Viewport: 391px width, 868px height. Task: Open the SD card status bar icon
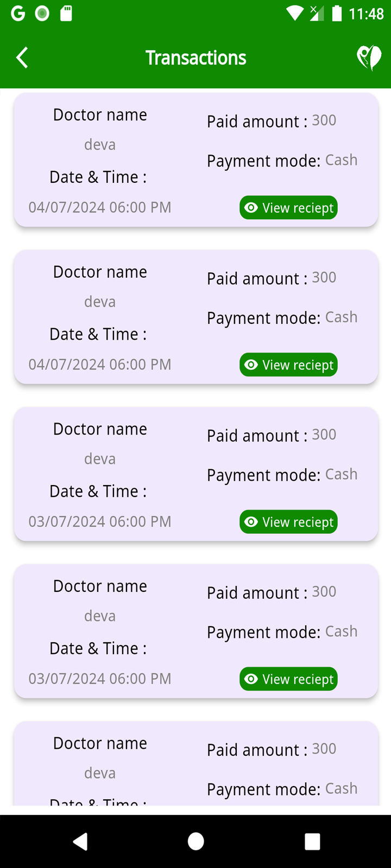point(66,14)
